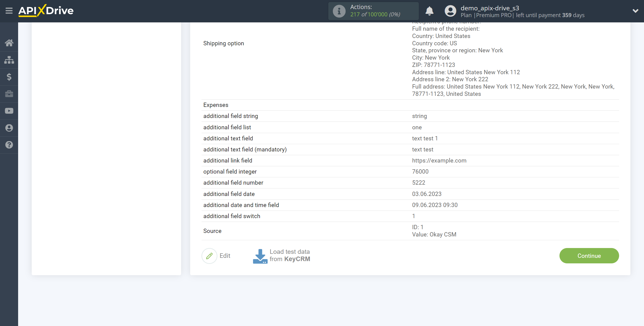Click the value 'string'
The width and height of the screenshot is (644, 326).
(420, 116)
